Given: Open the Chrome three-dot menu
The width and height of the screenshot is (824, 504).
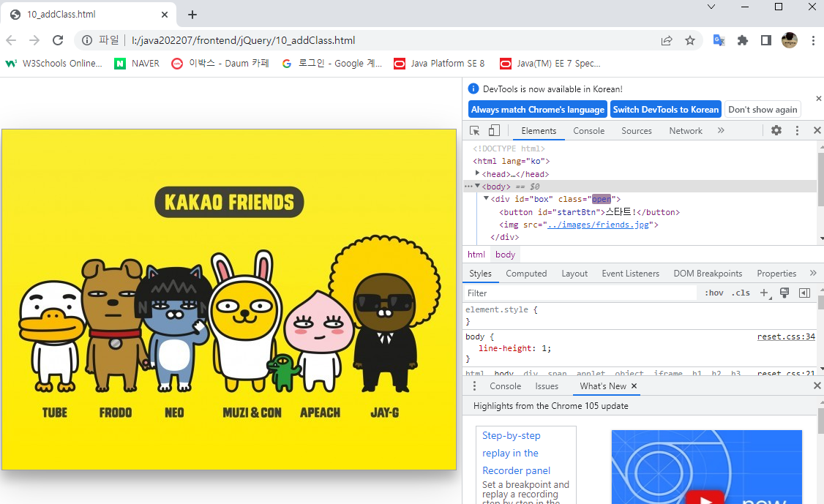Looking at the screenshot, I should [813, 40].
